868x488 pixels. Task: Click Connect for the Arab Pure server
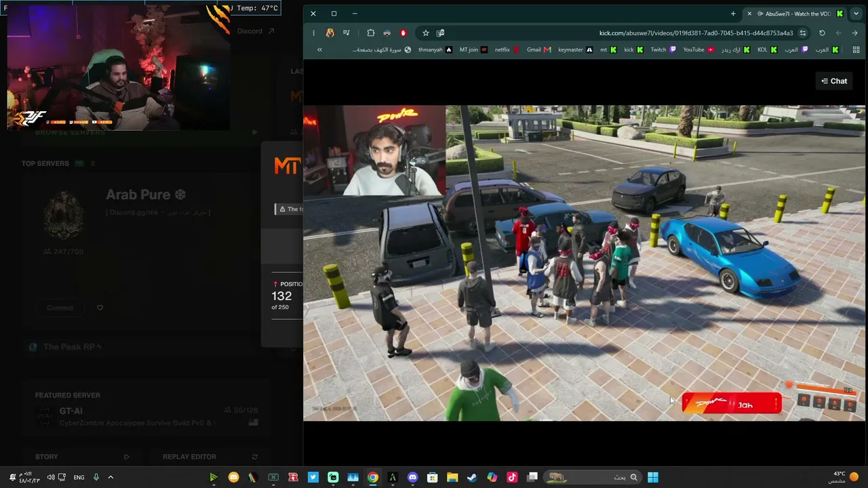(x=60, y=308)
